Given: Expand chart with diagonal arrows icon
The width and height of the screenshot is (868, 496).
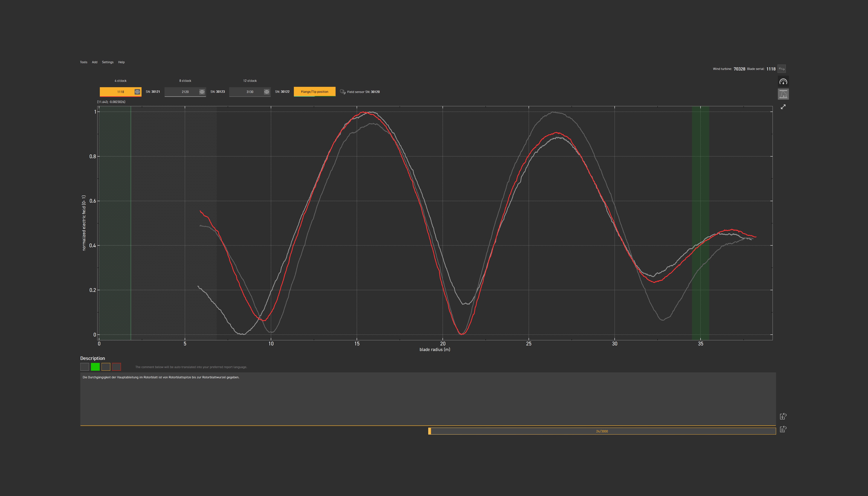Looking at the screenshot, I should (783, 107).
